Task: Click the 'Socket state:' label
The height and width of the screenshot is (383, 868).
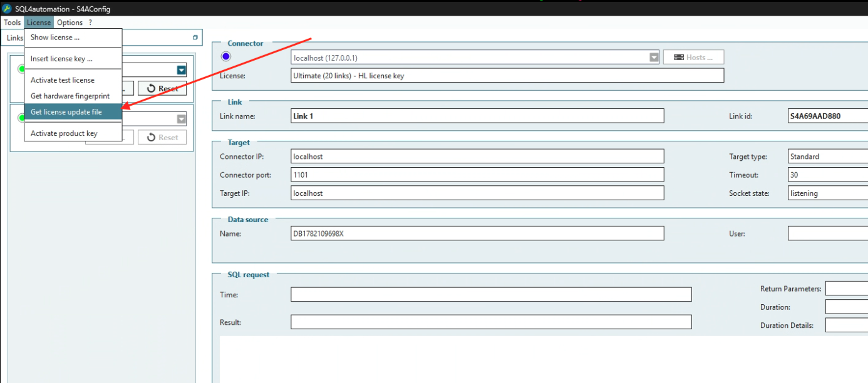Action: (x=750, y=193)
